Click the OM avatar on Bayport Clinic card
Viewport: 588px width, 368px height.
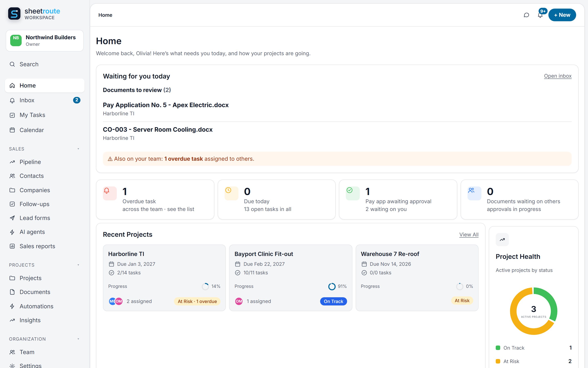point(239,301)
